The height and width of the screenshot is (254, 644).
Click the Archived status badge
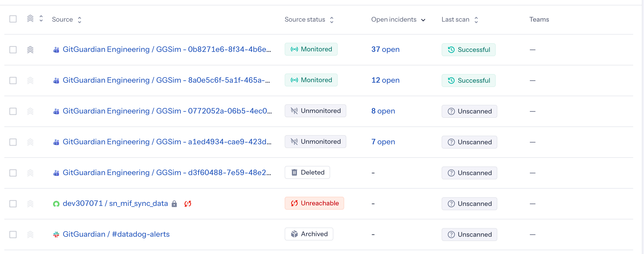pos(309,234)
